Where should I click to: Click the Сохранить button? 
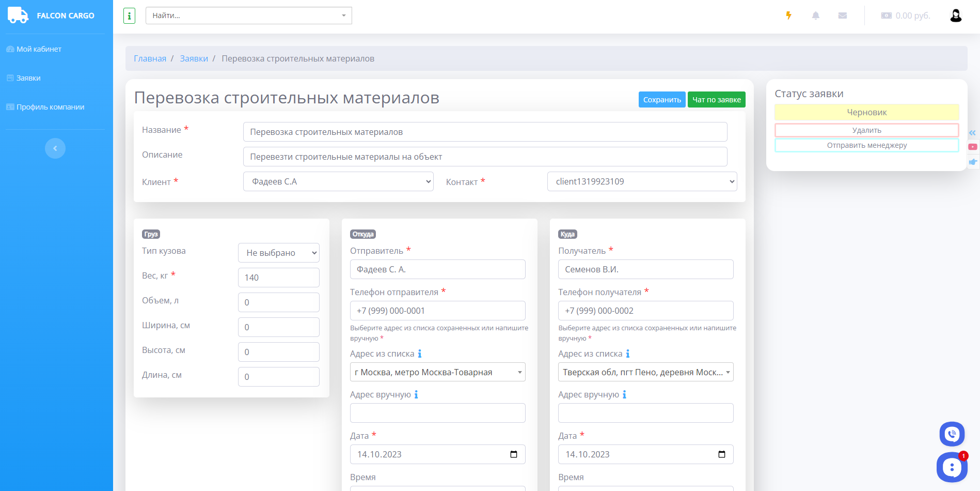click(x=661, y=100)
